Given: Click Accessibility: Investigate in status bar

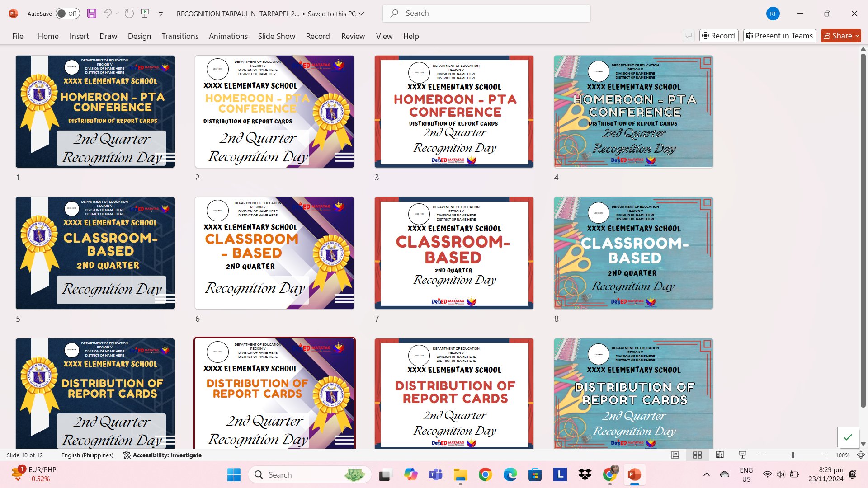Looking at the screenshot, I should pos(162,455).
